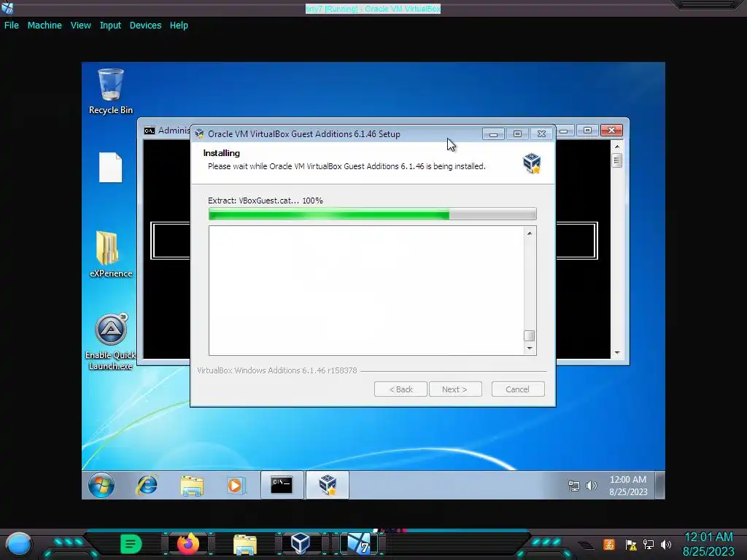Viewport: 747px width, 560px height.
Task: Click the install log scroll down arrow
Action: [x=530, y=349]
